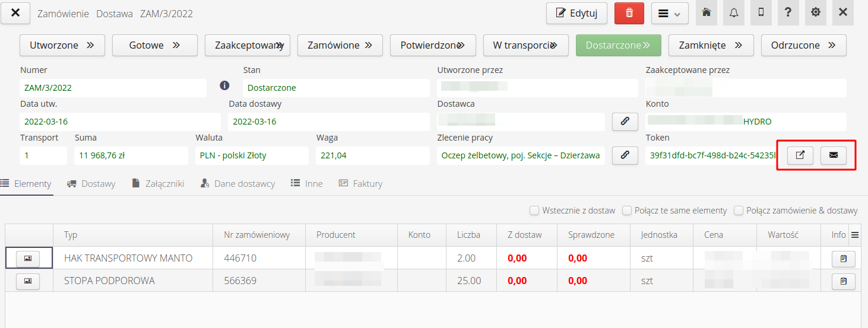
Task: Click the Waluta field PLN - polski Złoty
Action: (252, 155)
